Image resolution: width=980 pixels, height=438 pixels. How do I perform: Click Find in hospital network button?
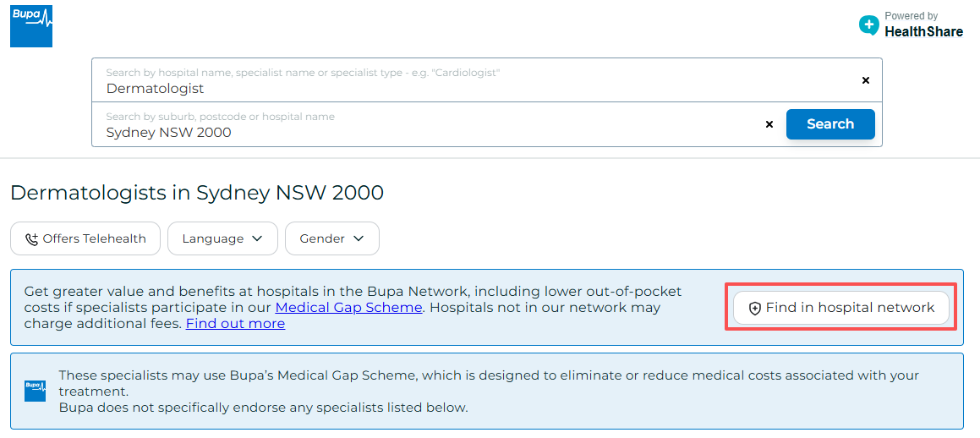[x=840, y=308]
